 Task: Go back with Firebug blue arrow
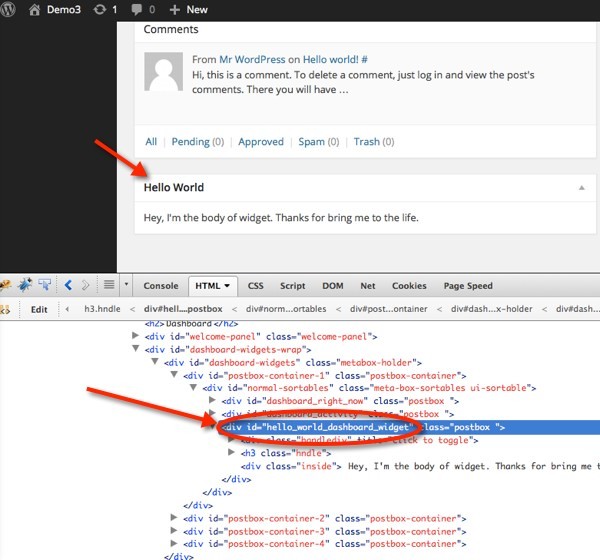pos(68,285)
